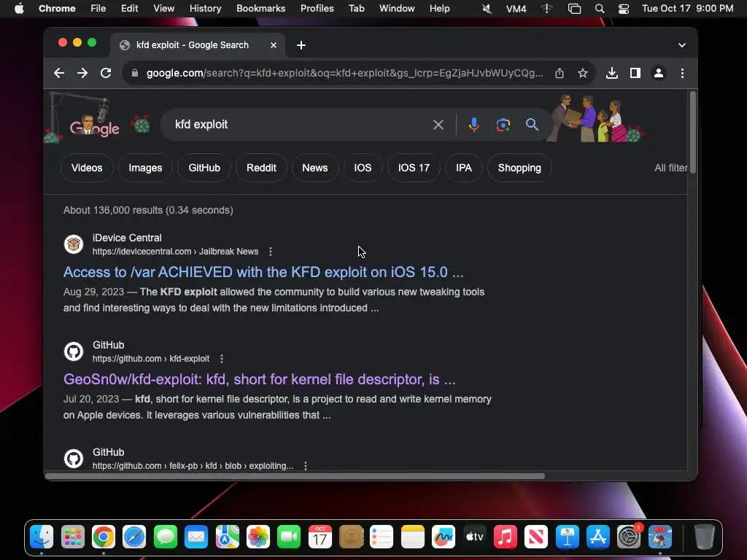
Task: Click the felix-pb kfd blob breadcrumb
Action: 193,466
